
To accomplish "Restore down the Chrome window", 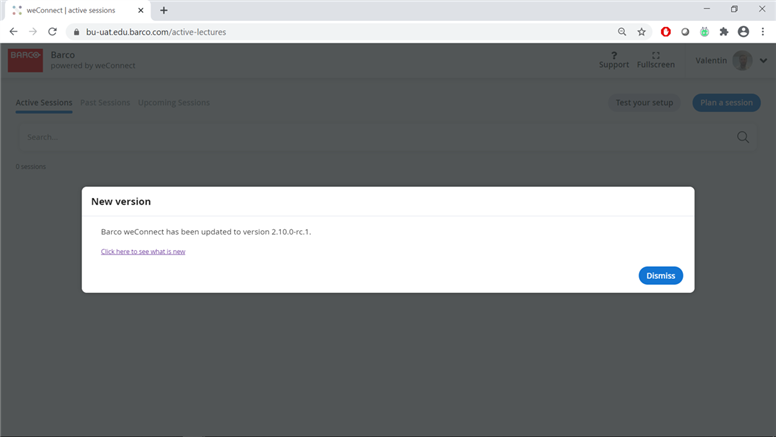I will [734, 9].
